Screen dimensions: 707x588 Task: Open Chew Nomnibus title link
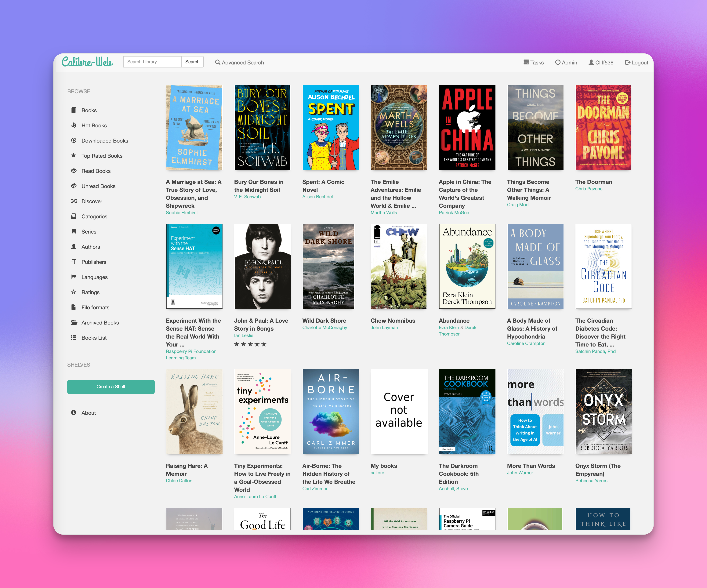[393, 321]
